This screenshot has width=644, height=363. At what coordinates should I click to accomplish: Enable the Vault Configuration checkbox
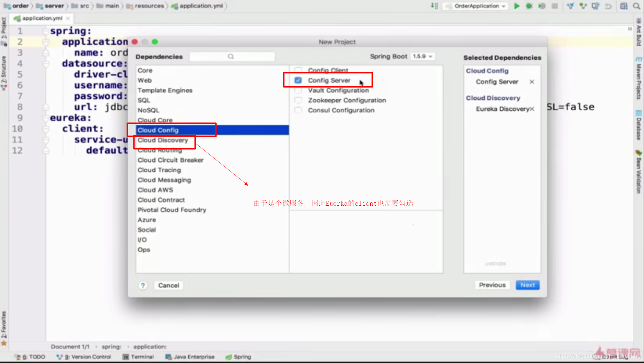298,90
